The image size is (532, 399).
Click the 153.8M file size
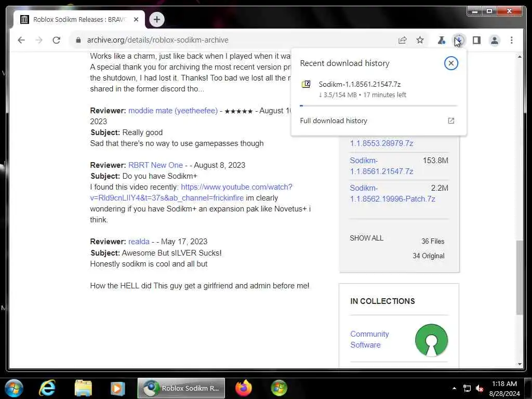coord(435,161)
